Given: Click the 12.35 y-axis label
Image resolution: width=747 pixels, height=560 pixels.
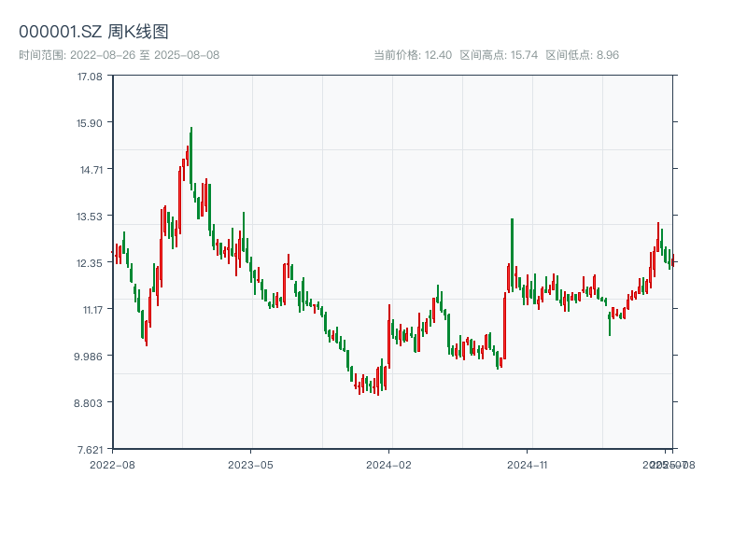Looking at the screenshot, I should pyautogui.click(x=90, y=263).
